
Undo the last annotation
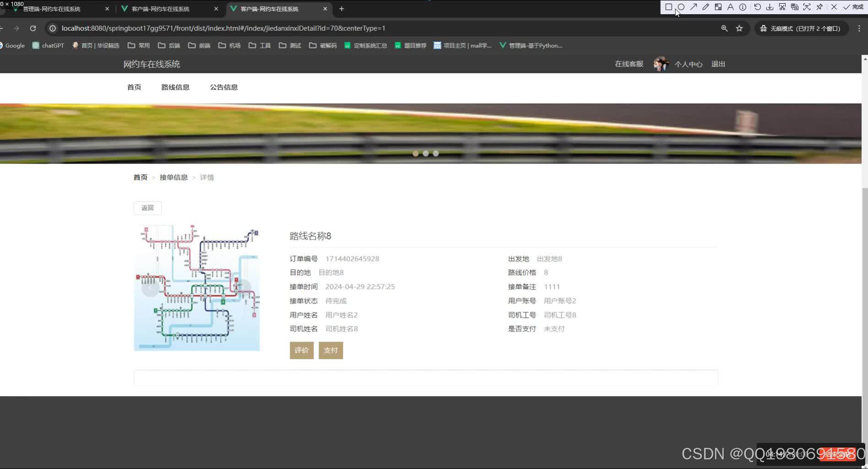click(x=758, y=7)
